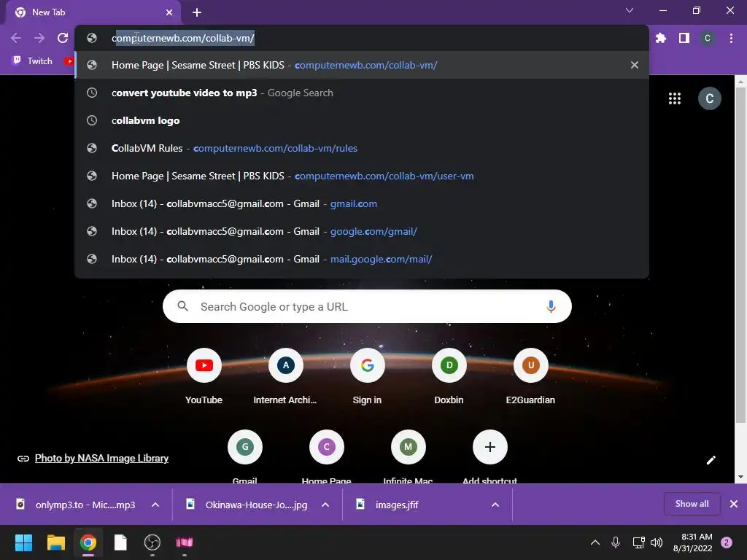
Task: Toggle the side panel icon
Action: click(x=684, y=38)
